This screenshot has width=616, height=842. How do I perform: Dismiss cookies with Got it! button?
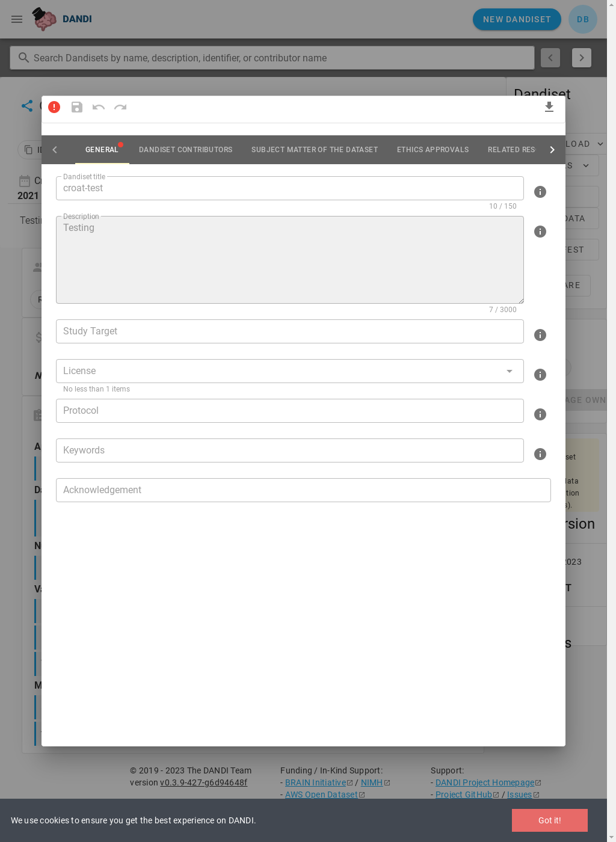[550, 820]
